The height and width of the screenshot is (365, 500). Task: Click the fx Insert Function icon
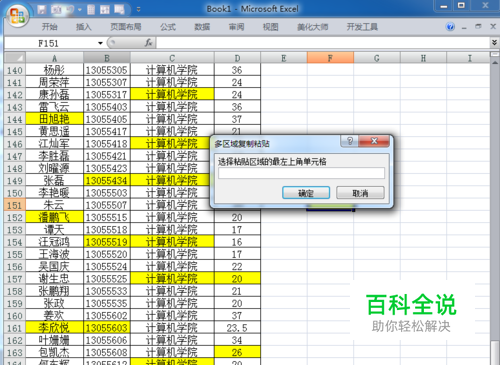pyautogui.click(x=149, y=43)
